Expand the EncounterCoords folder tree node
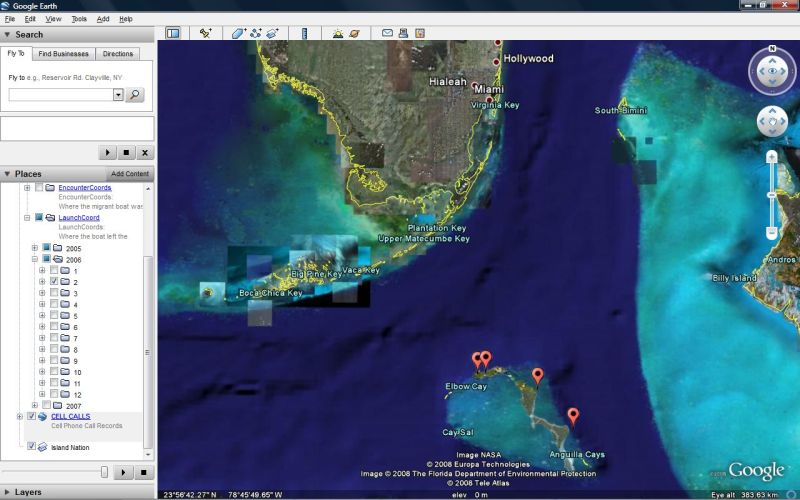800x500 pixels. 27,188
